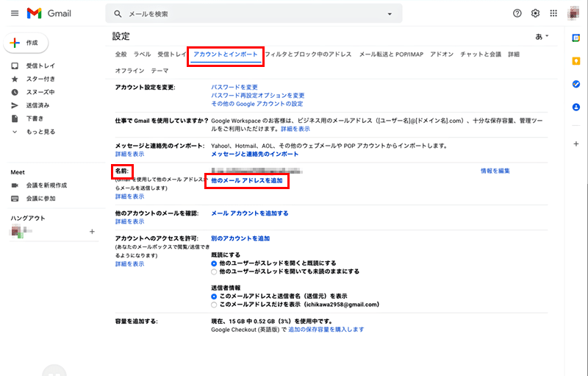Open Google Tasks in side panel
The height and width of the screenshot is (376, 588).
coord(576,84)
